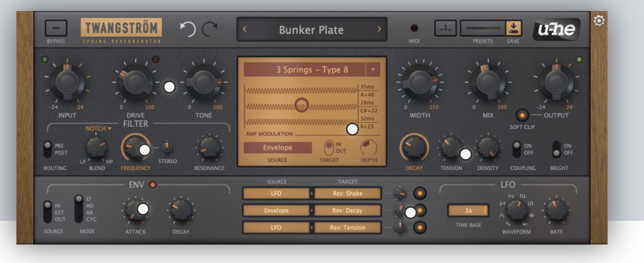Click the filter Blend LP/HP knob

click(97, 148)
